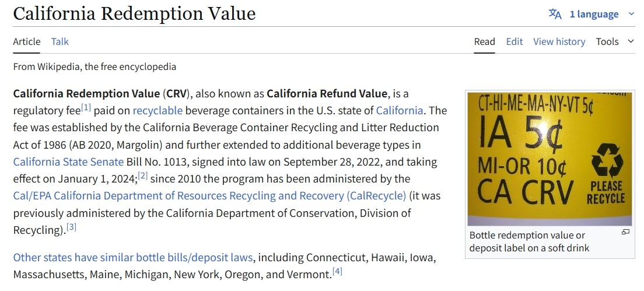Open the CalRecycle department link
644x291 pixels.
pyautogui.click(x=209, y=196)
